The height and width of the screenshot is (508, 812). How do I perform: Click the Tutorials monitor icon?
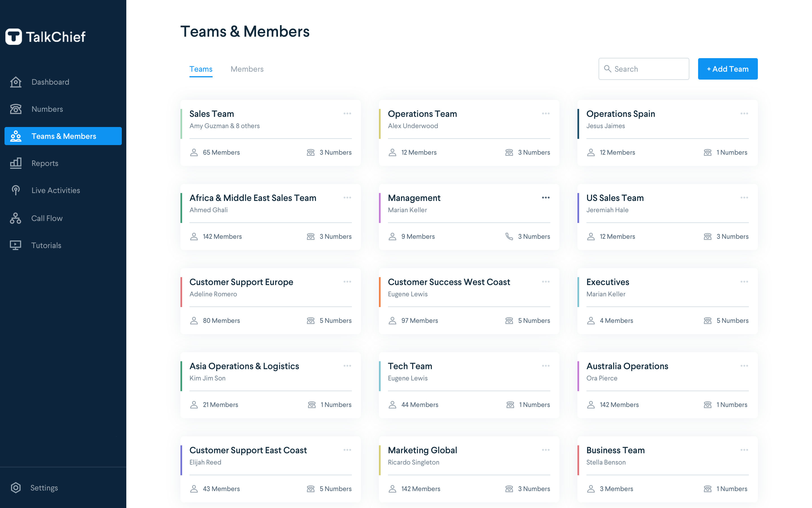pyautogui.click(x=16, y=245)
